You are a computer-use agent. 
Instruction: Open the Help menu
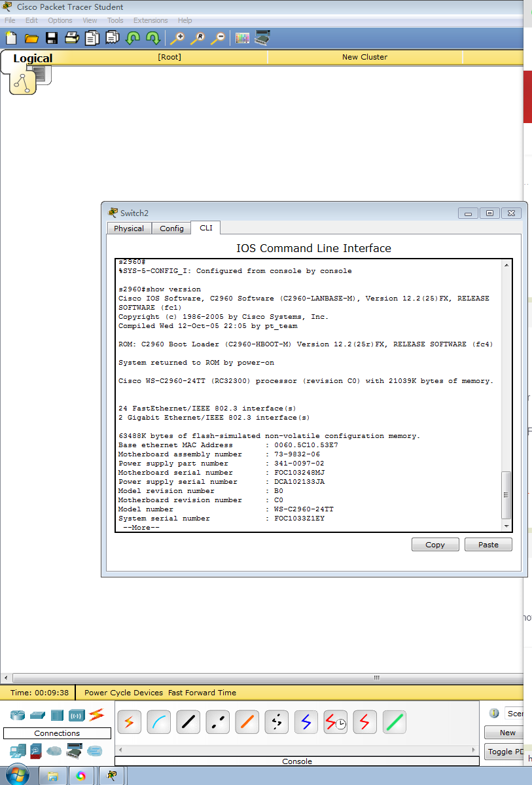[185, 20]
